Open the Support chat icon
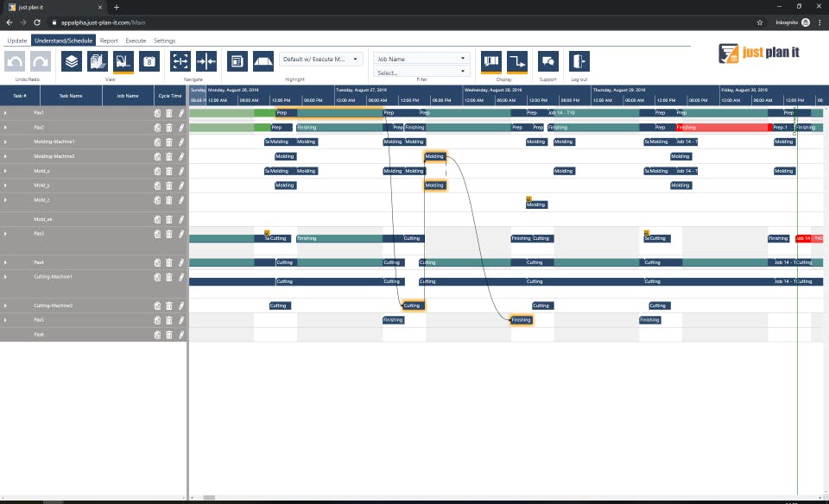The width and height of the screenshot is (829, 504). pos(548,61)
